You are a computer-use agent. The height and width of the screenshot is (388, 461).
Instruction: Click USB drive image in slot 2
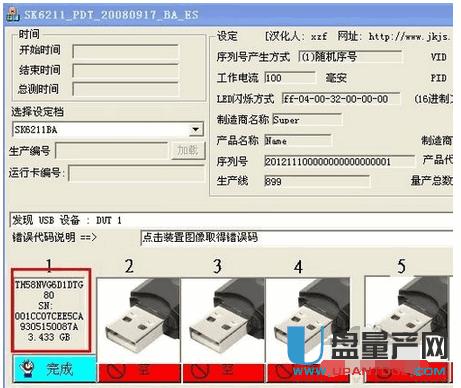point(139,321)
